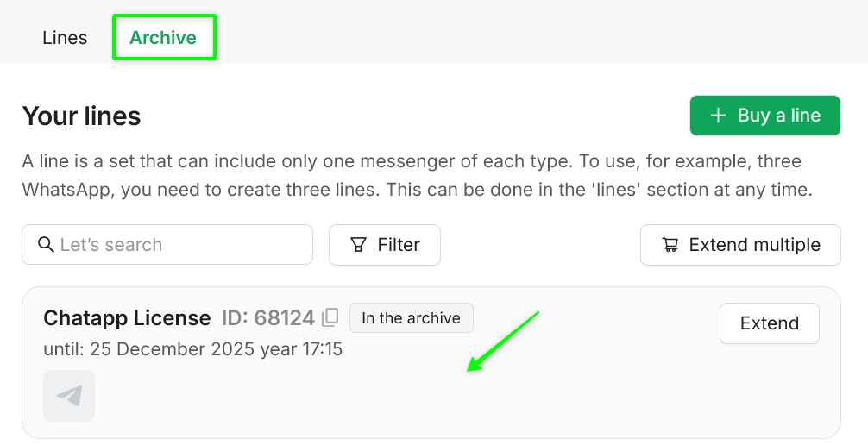This screenshot has width=868, height=445.
Task: Open the Filter options
Action: pyautogui.click(x=385, y=245)
